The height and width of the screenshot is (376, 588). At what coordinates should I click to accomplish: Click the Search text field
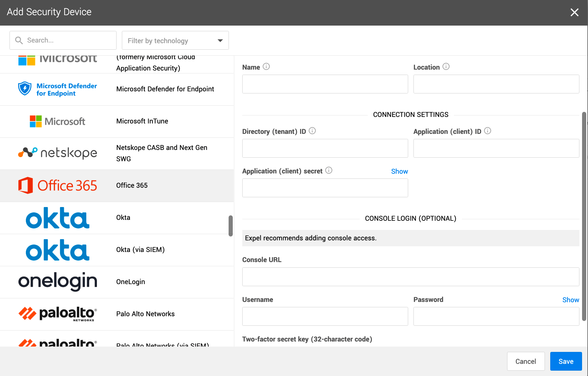pyautogui.click(x=63, y=40)
